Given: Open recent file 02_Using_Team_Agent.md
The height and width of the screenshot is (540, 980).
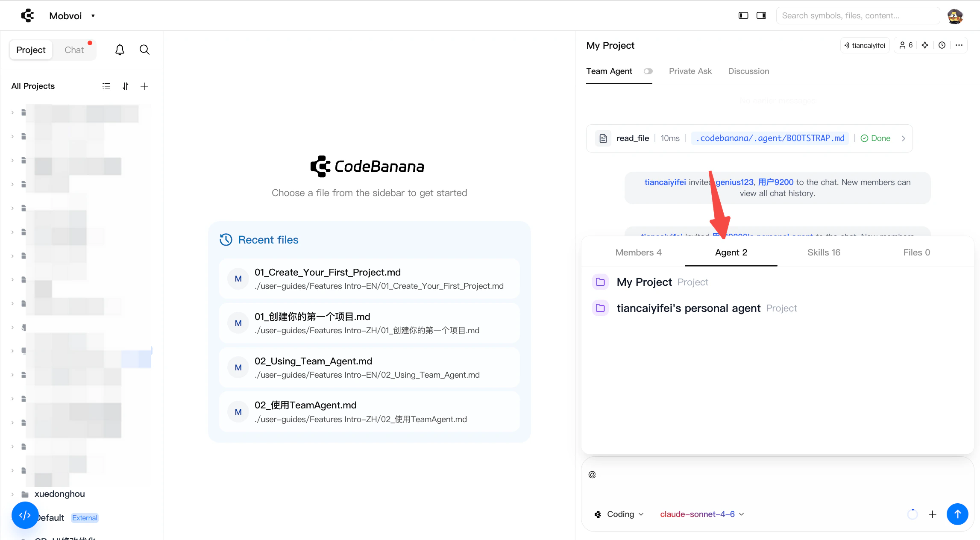Looking at the screenshot, I should tap(369, 367).
